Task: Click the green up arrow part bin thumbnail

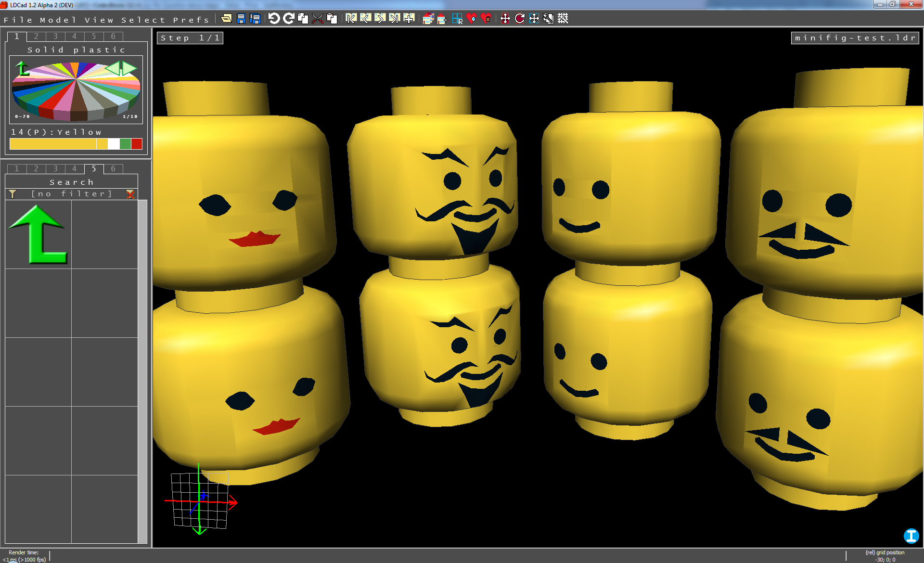Action: pos(38,234)
